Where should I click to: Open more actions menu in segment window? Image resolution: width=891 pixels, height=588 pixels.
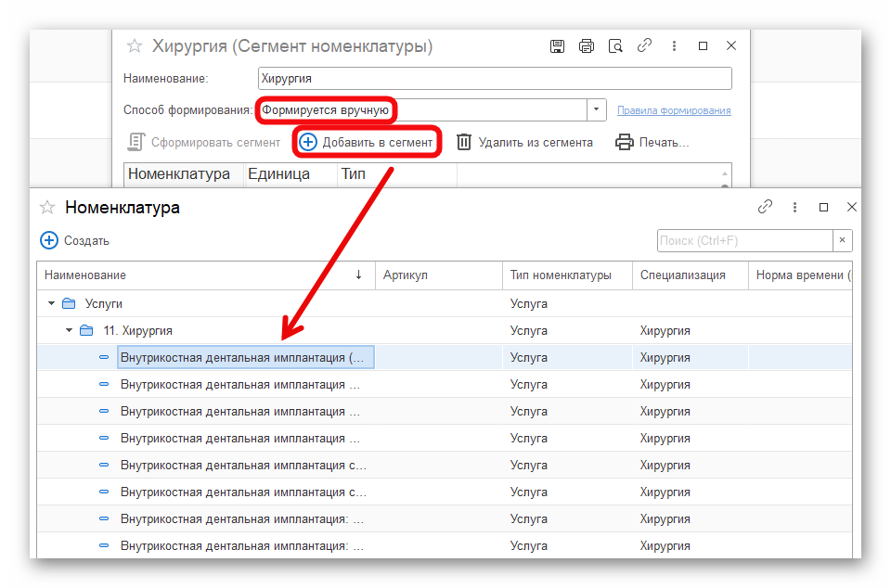coord(674,46)
